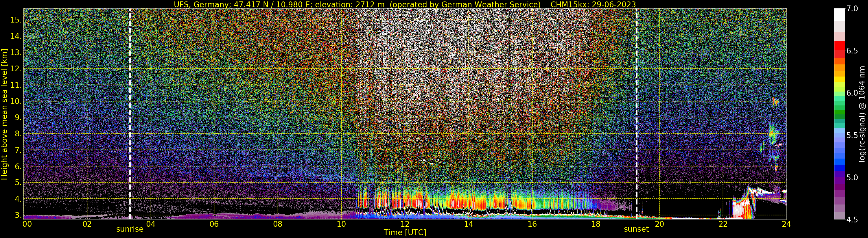Click the 'sunrise' label below the axis

click(130, 229)
